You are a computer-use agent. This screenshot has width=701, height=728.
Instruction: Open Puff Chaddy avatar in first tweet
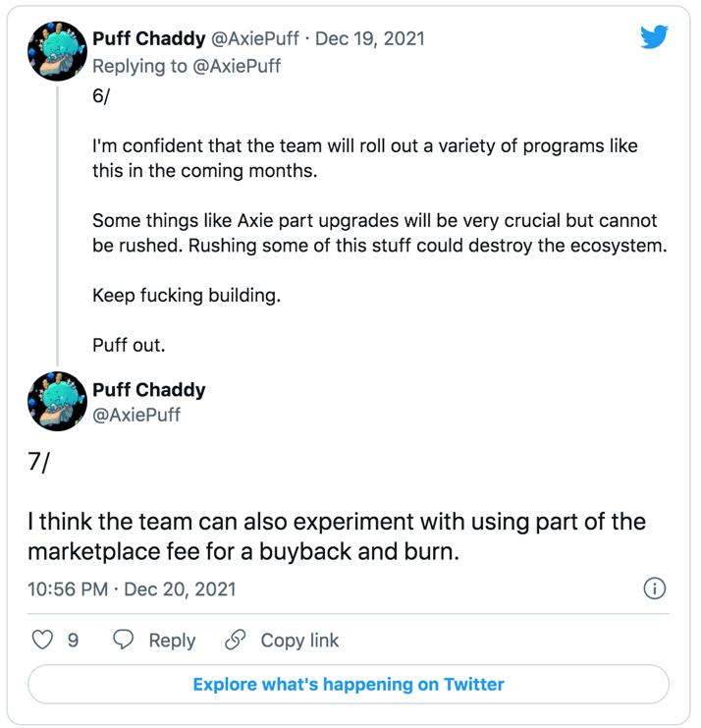(58, 51)
